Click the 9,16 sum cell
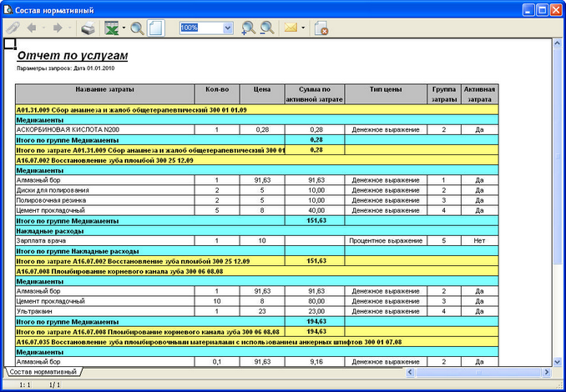The height and width of the screenshot is (392, 566). [316, 362]
